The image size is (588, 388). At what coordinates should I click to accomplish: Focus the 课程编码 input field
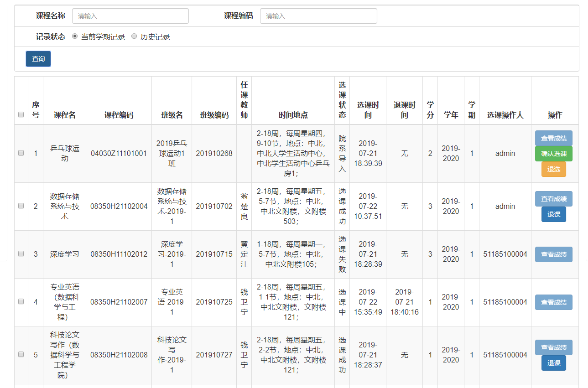[x=318, y=16]
